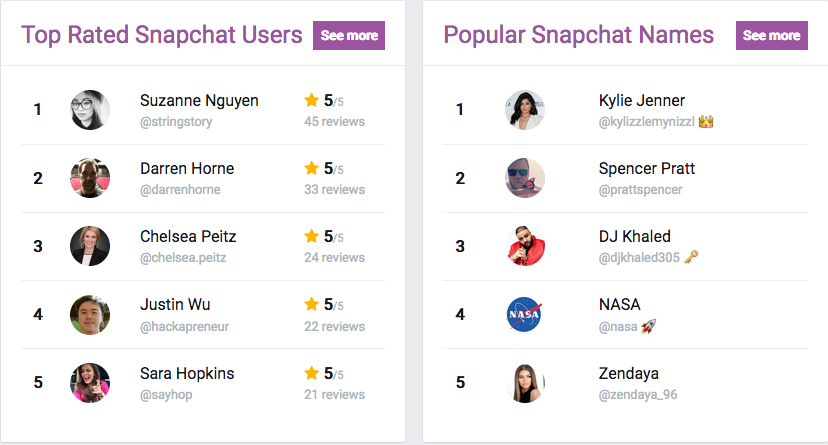Image resolution: width=828 pixels, height=445 pixels.
Task: Click the crown emoji beside @kylizzlemynizzl
Action: tap(706, 122)
